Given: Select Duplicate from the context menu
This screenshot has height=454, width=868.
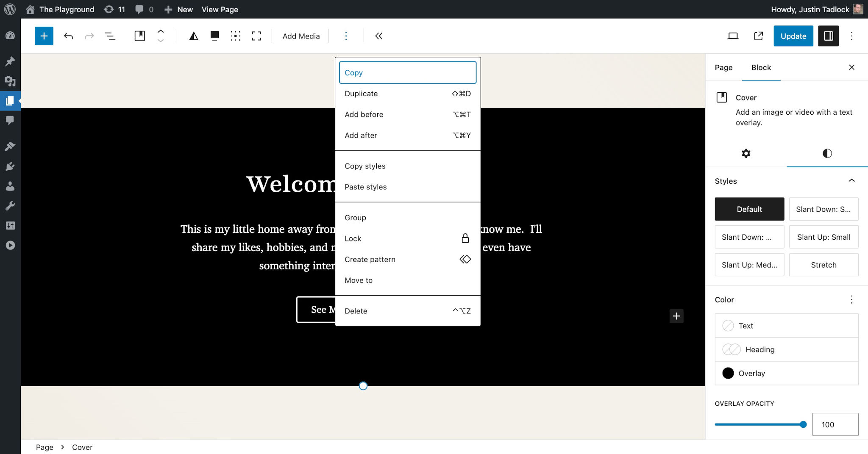Looking at the screenshot, I should click(361, 94).
